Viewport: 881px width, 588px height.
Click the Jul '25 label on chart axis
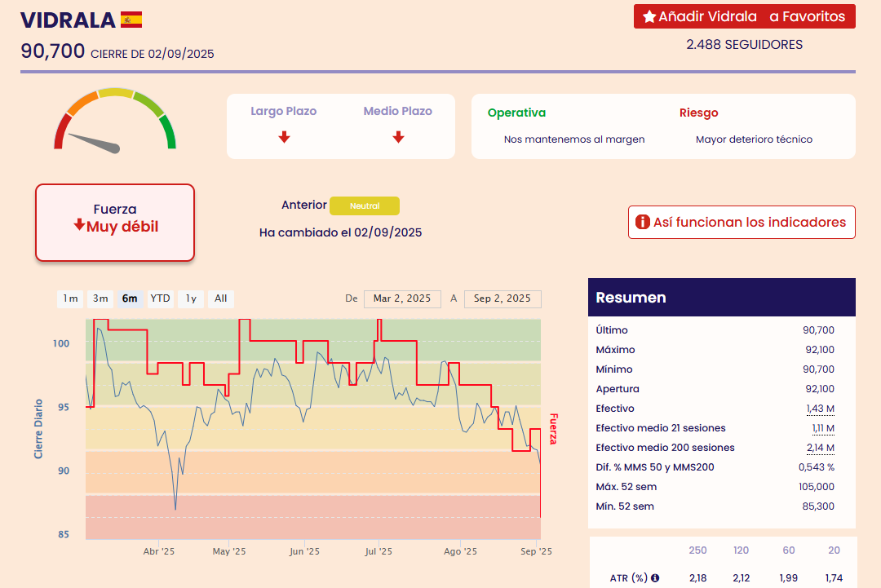tap(379, 551)
